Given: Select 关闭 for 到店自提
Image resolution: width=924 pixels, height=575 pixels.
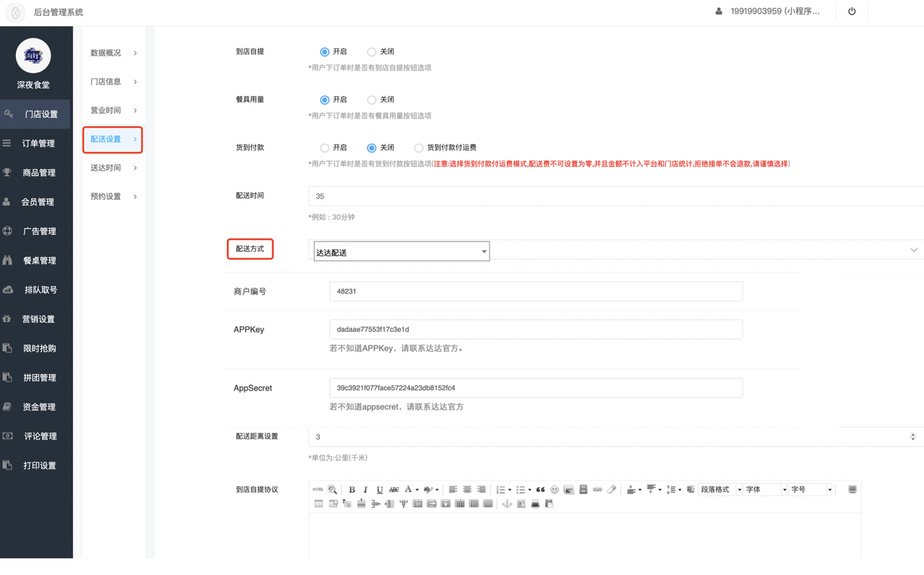Looking at the screenshot, I should [371, 52].
